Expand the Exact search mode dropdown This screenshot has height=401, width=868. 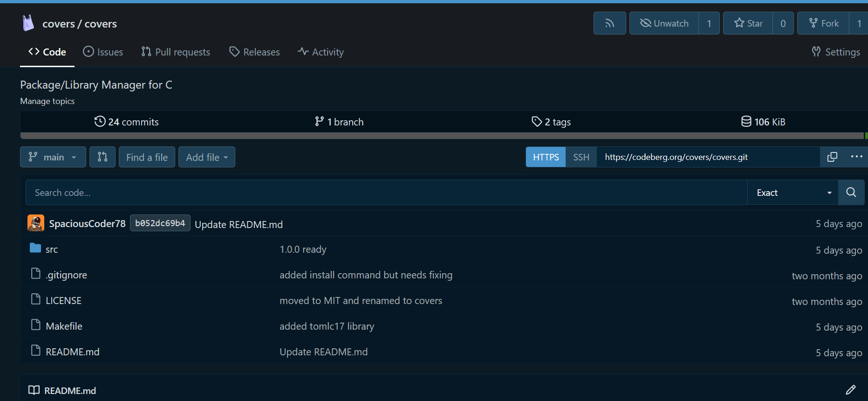pos(793,193)
